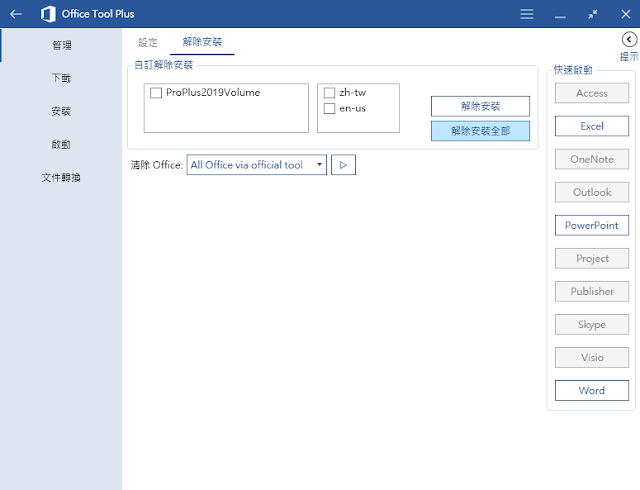Image resolution: width=640 pixels, height=490 pixels.
Task: Click the Publisher quick launch button
Action: coord(592,292)
